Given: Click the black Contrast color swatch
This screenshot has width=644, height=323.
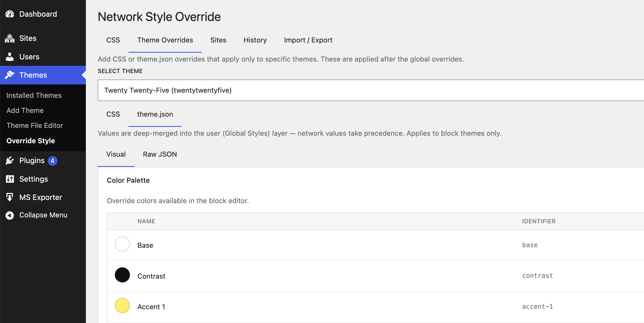Looking at the screenshot, I should tap(122, 275).
